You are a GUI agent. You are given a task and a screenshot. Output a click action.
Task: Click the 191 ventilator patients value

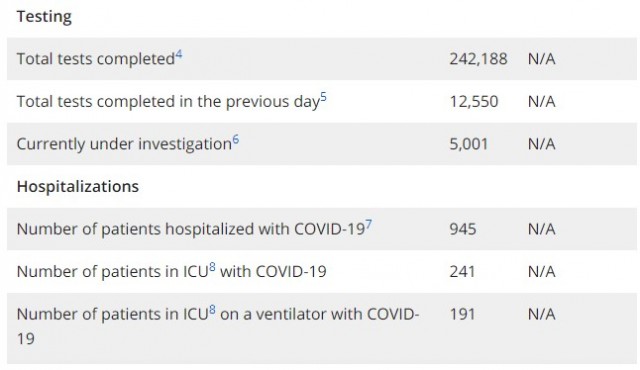(462, 314)
